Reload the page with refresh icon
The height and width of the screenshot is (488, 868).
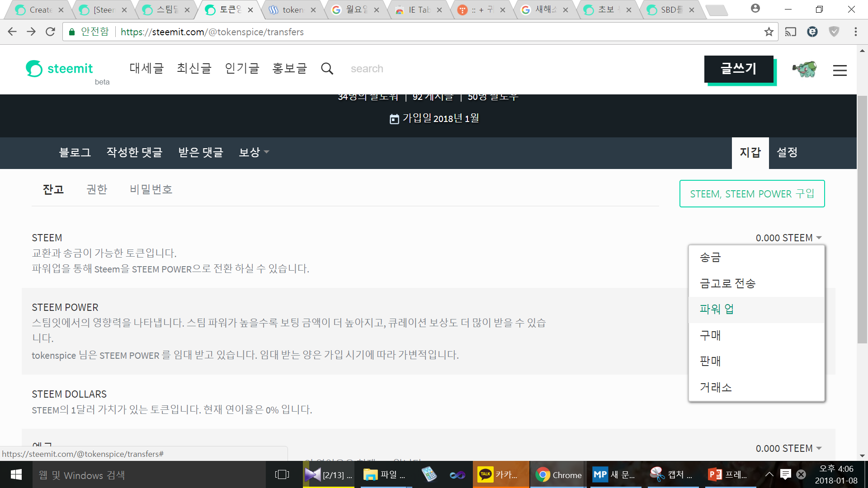click(50, 32)
